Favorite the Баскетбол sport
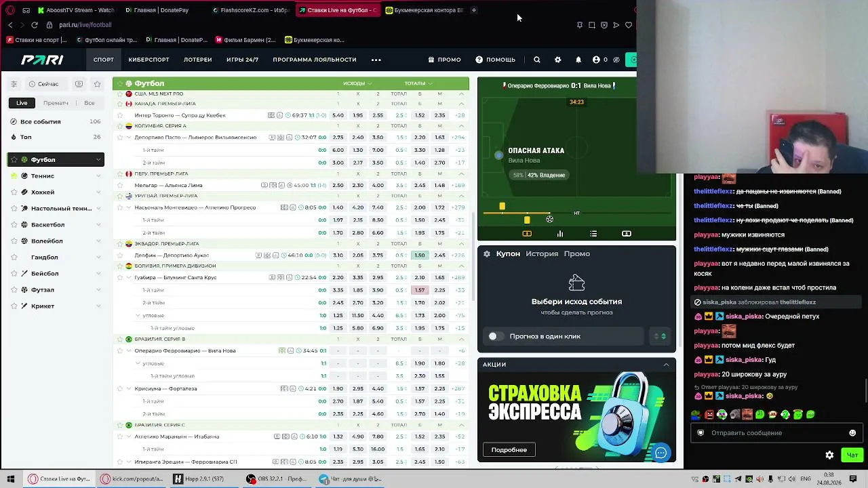 click(14, 225)
